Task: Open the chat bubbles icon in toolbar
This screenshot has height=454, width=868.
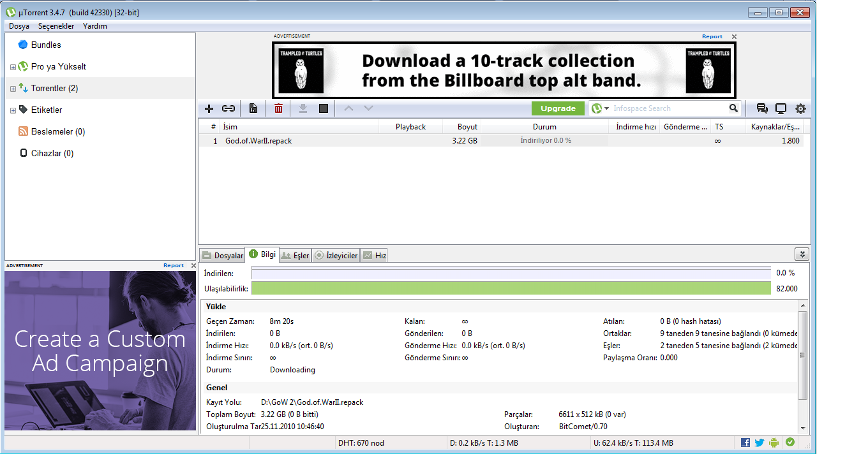Action: tap(761, 108)
